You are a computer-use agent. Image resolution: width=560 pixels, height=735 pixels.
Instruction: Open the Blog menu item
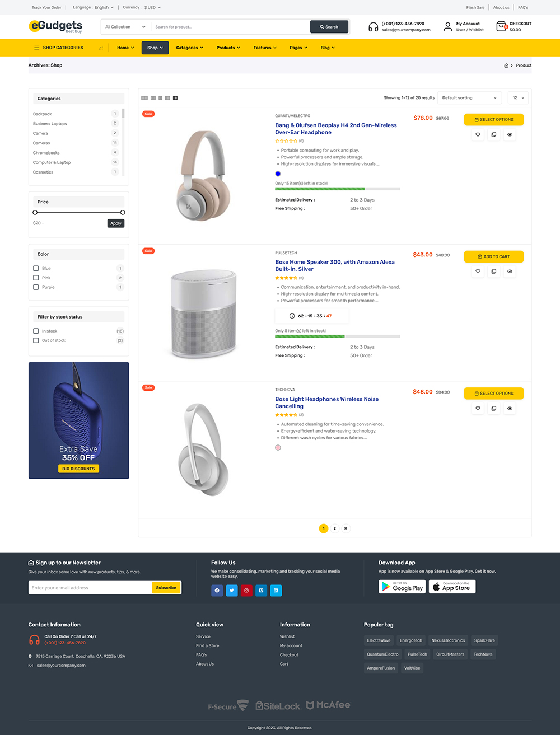pyautogui.click(x=328, y=48)
